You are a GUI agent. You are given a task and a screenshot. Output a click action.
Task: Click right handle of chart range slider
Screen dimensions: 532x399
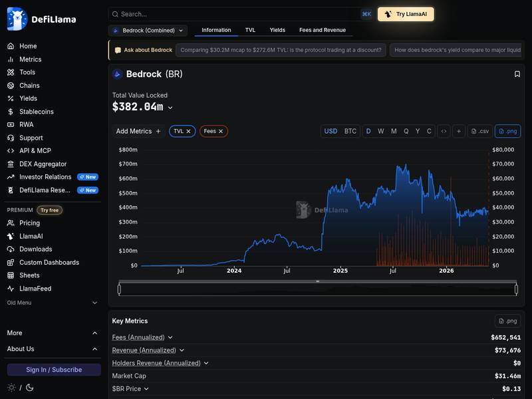517,289
